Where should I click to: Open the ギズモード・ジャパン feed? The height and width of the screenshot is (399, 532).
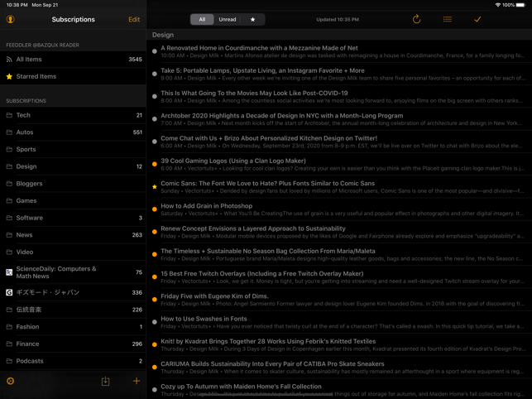click(74, 292)
